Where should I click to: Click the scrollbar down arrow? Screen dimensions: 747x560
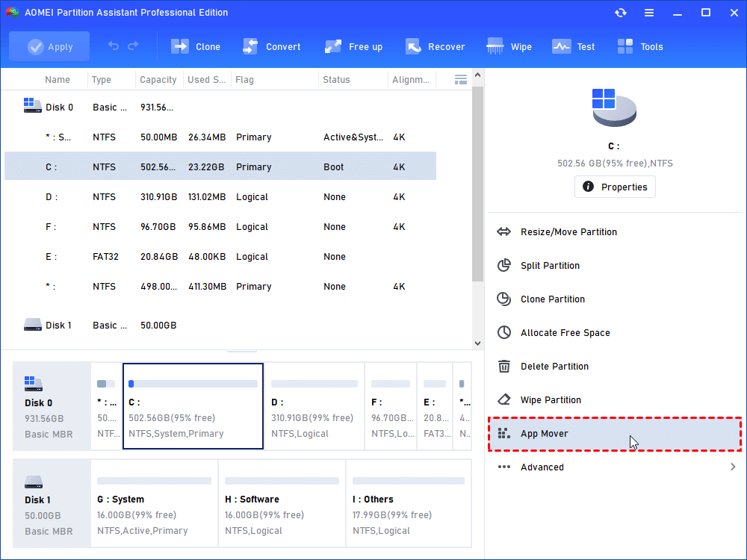pyautogui.click(x=477, y=343)
